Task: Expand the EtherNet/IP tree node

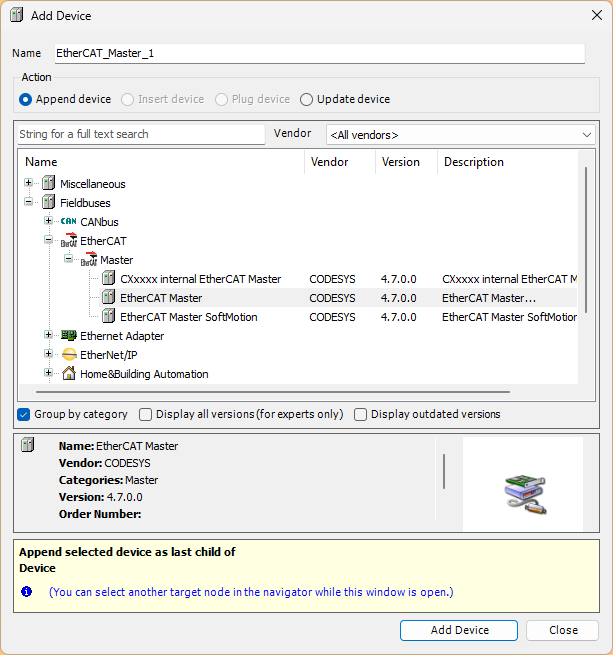Action: [48, 354]
